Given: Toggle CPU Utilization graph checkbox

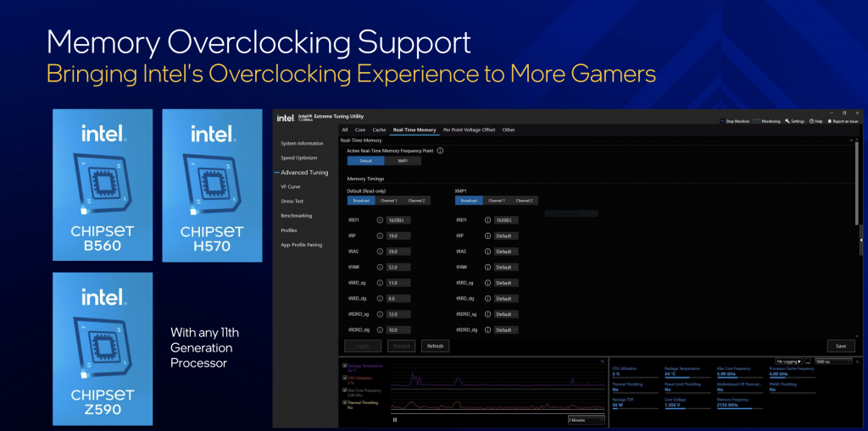Looking at the screenshot, I should pos(345,378).
